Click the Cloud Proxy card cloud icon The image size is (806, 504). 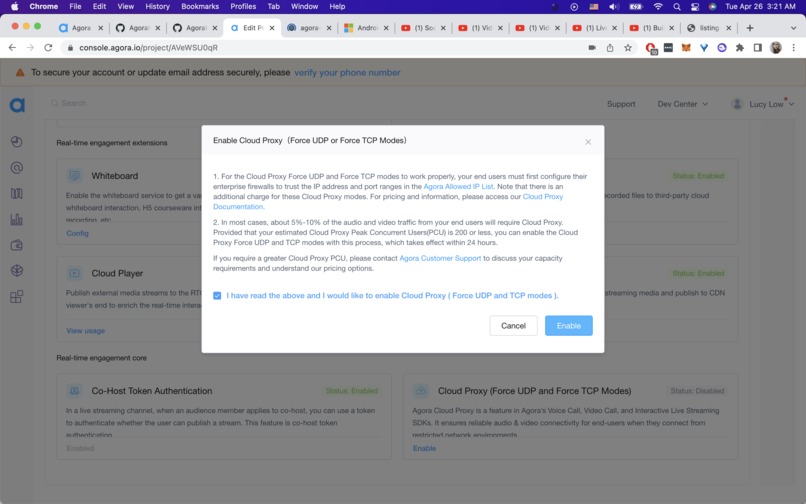420,391
